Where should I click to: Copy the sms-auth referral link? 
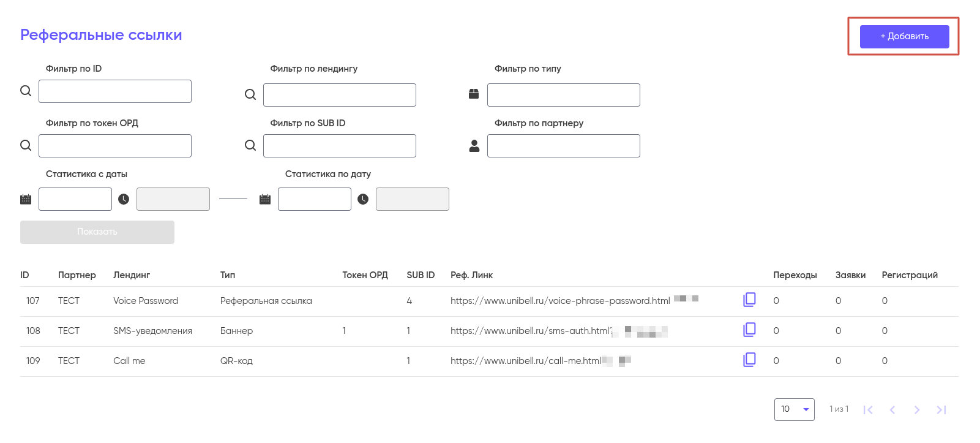click(x=749, y=330)
